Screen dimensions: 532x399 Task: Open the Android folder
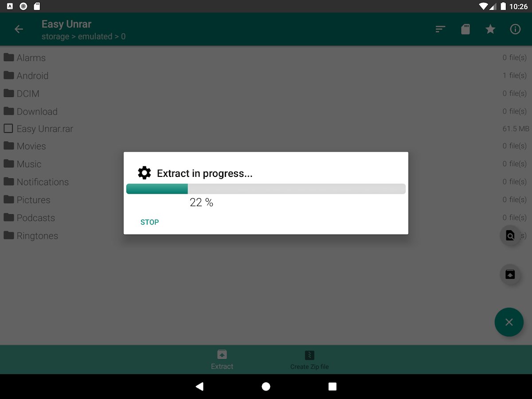(x=266, y=76)
